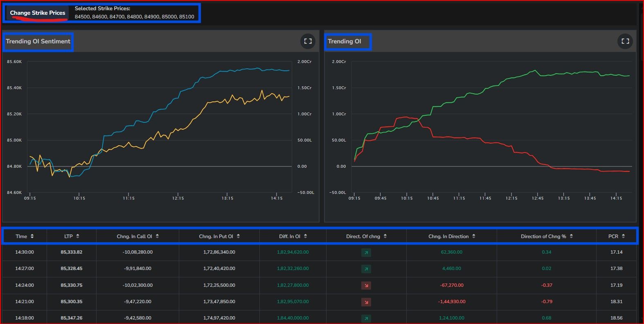Click the 14:27:00 table row time cell
The image size is (644, 324).
click(x=25, y=269)
